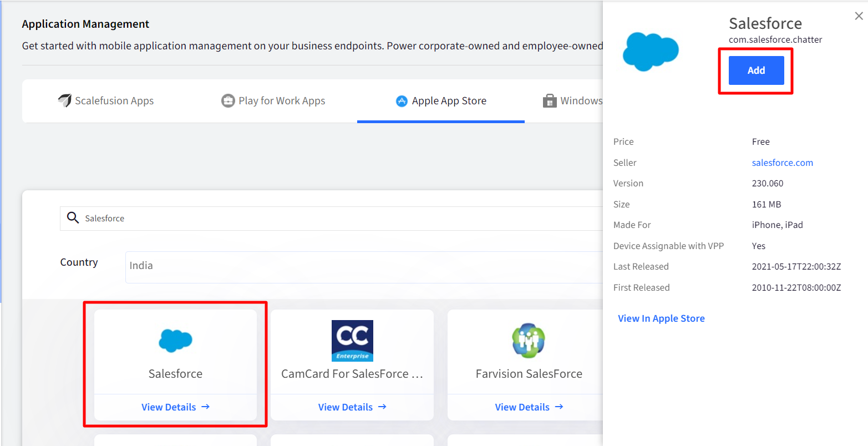Click the Farvision SalesForce app title
This screenshot has height=446, width=868.
click(x=529, y=374)
